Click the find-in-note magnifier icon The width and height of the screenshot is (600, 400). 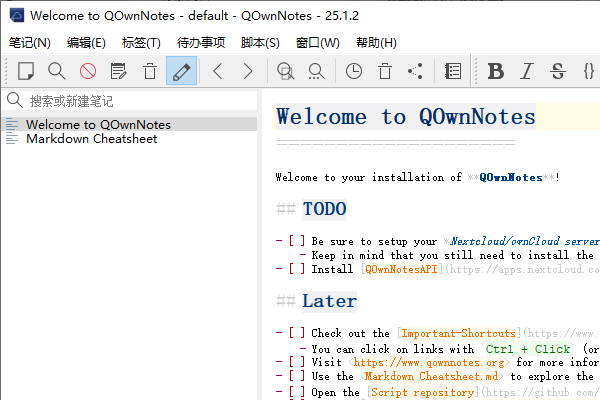point(57,71)
